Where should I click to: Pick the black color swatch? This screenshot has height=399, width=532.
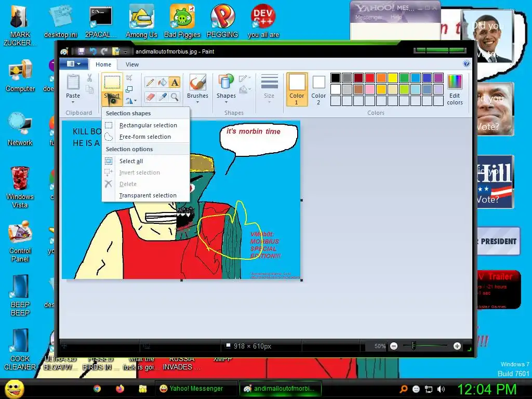(x=336, y=78)
